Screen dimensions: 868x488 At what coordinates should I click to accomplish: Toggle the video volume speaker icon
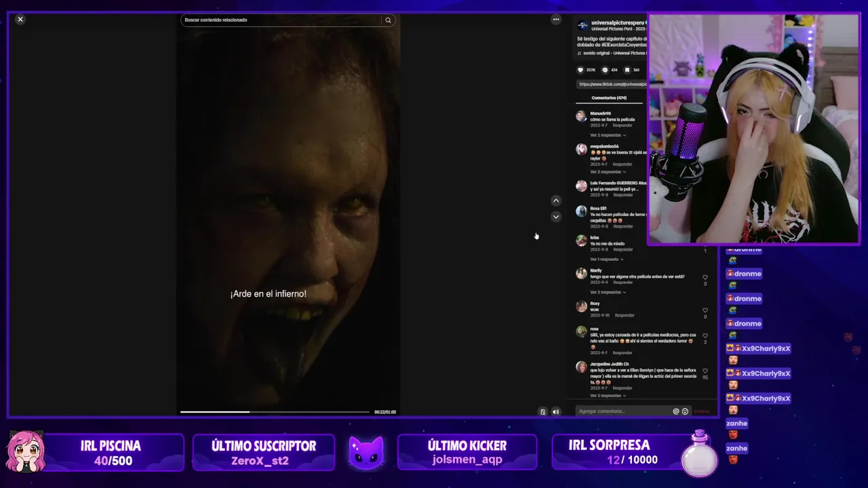click(555, 411)
